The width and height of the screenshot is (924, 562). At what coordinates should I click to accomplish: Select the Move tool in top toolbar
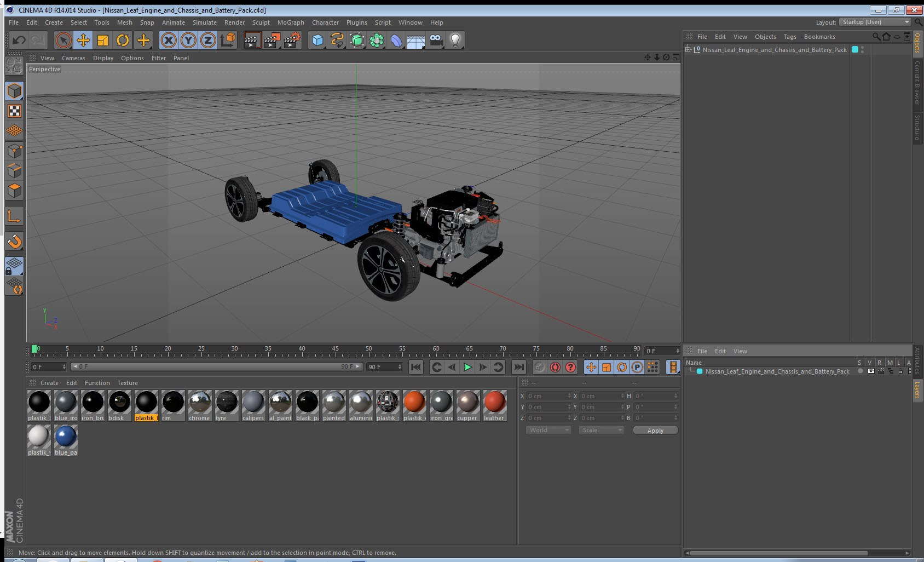click(x=83, y=40)
